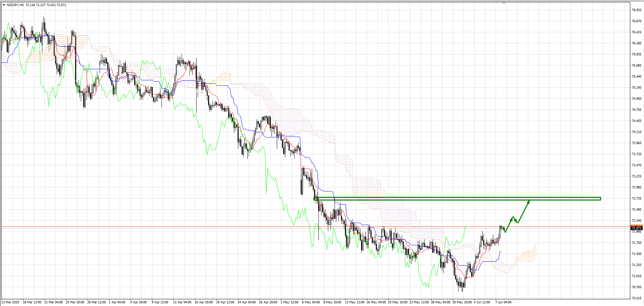Click the 26 Apr 20:00 time label
The image size is (644, 306).
[268, 302]
